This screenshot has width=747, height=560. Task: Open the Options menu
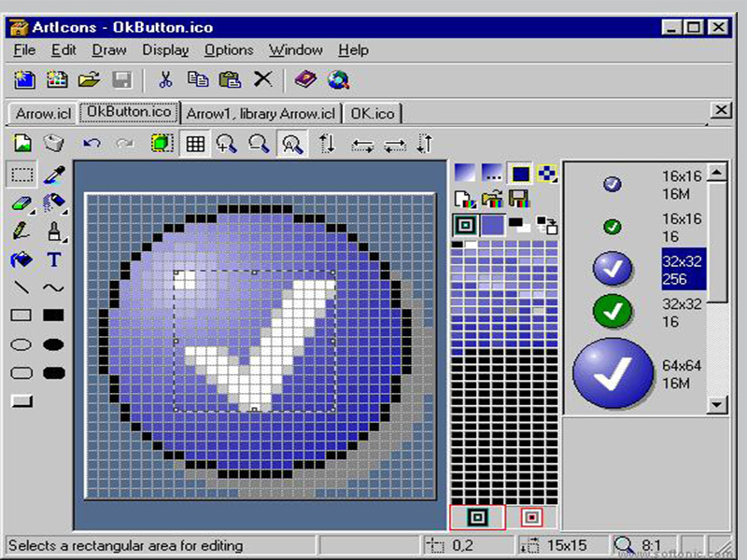point(229,50)
